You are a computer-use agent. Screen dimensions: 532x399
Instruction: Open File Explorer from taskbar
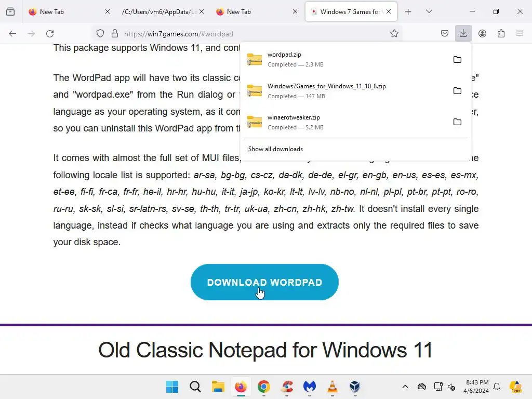pyautogui.click(x=218, y=387)
